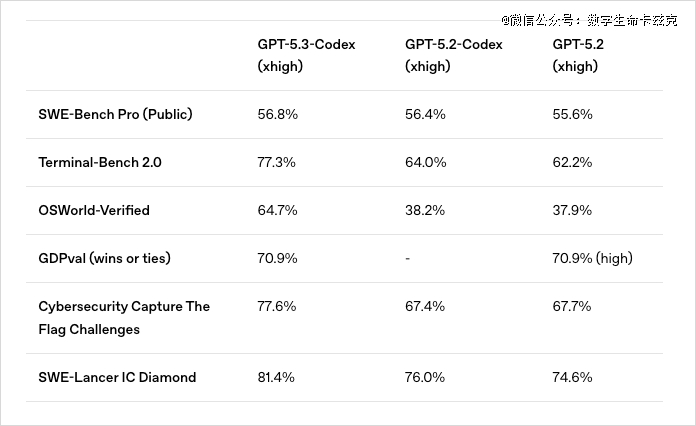Select the GDPval (wins or ties) row label
696x426 pixels.
(104, 258)
